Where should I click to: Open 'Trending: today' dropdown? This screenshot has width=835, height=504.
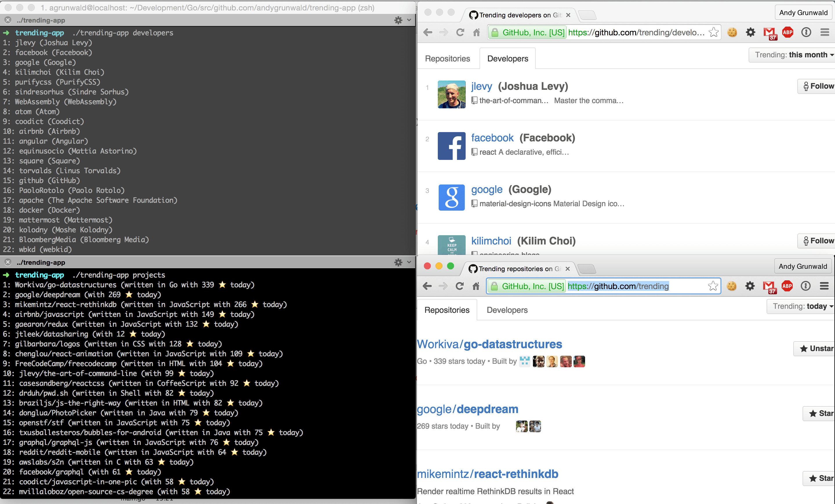coord(801,306)
